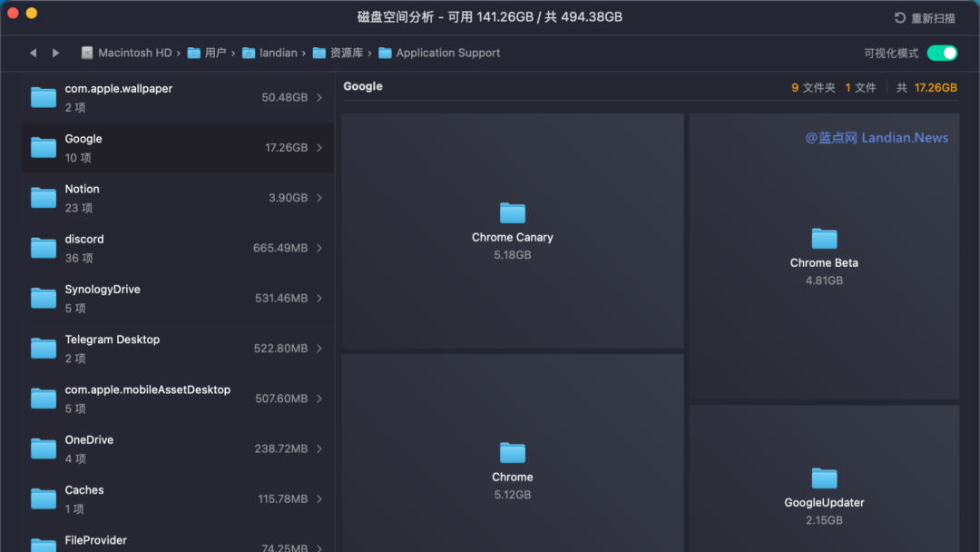Click the 507.60MB size value

tap(281, 399)
